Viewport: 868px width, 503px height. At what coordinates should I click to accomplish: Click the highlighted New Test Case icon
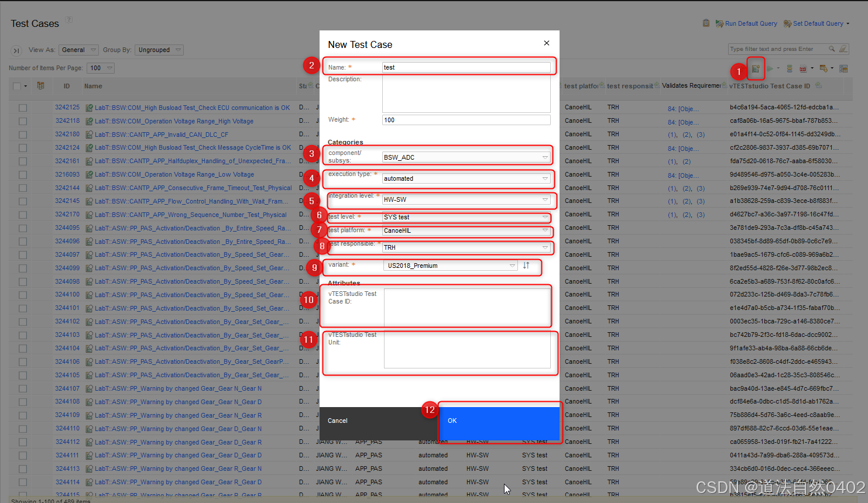point(756,68)
